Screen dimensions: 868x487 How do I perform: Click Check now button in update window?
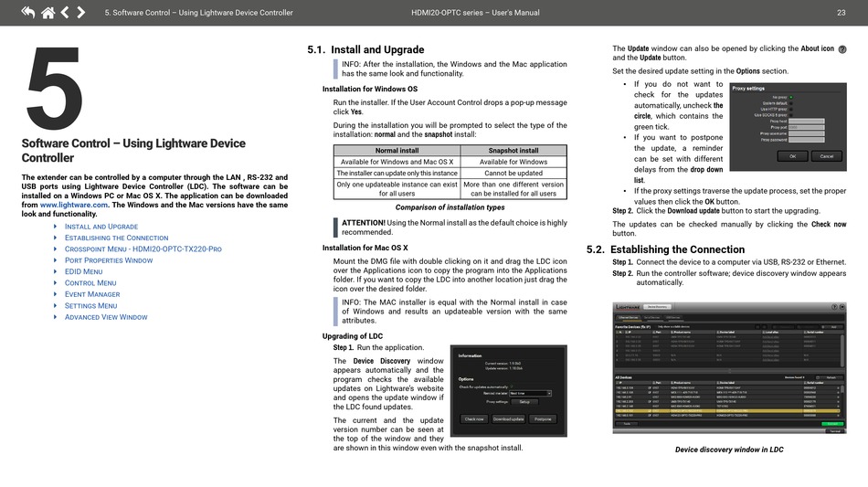[474, 419]
